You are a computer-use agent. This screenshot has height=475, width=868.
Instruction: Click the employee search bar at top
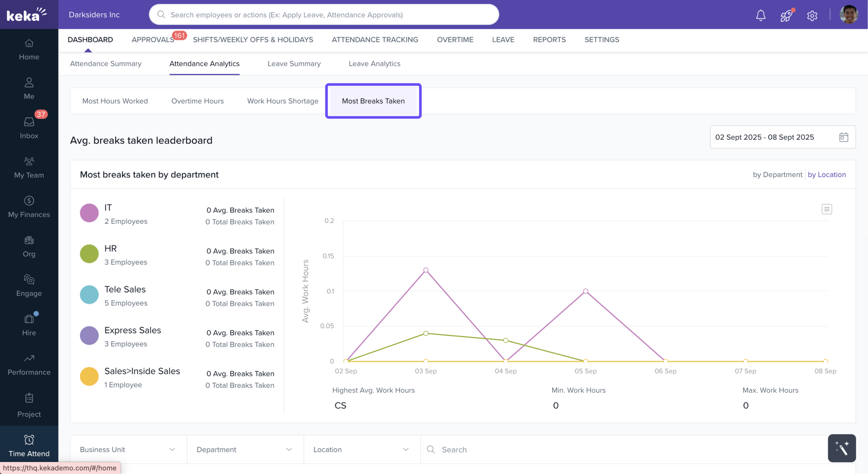[323, 15]
